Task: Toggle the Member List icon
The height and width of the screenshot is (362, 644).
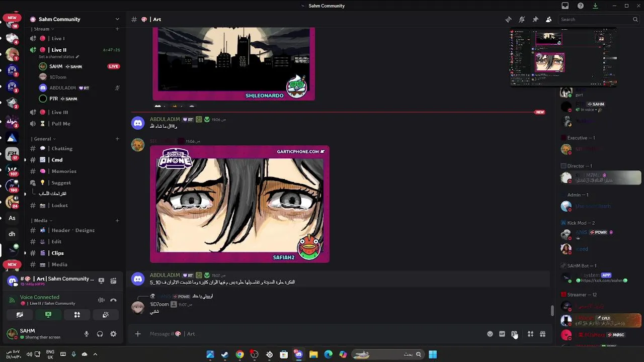Action: 549,20
